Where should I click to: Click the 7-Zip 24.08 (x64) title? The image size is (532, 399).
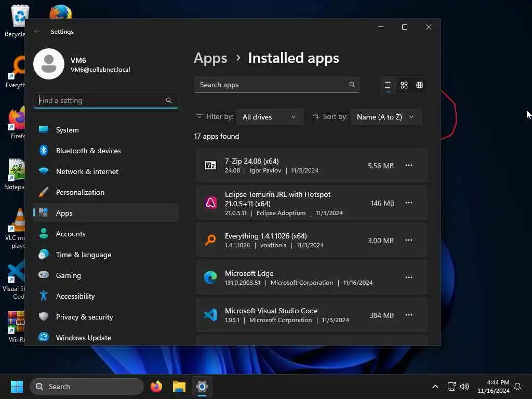point(252,161)
